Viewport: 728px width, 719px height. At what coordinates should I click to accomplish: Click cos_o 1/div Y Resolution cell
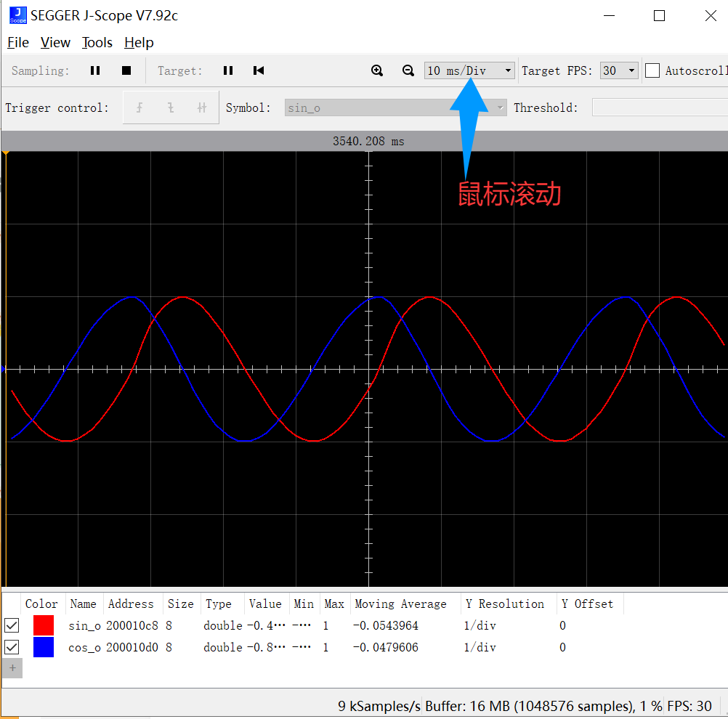pyautogui.click(x=480, y=648)
